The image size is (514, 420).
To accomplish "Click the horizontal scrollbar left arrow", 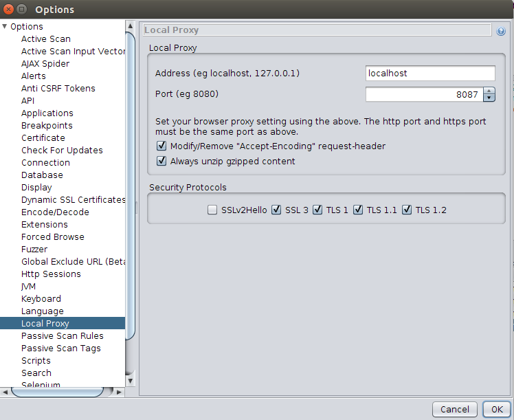I will (5, 392).
